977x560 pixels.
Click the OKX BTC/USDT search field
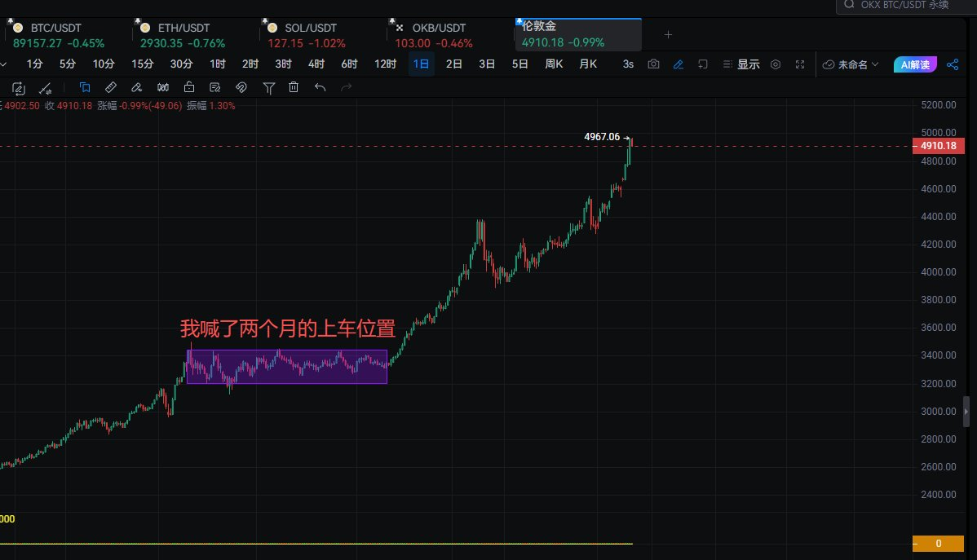point(907,5)
